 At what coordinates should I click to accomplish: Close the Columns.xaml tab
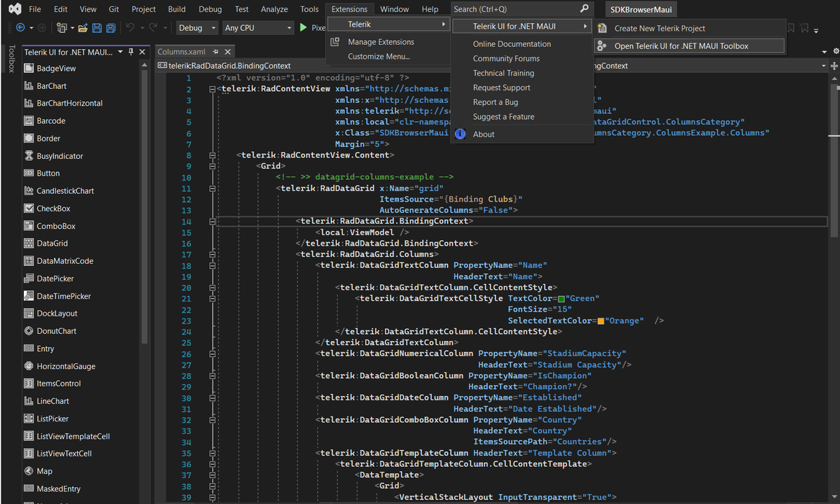click(228, 52)
